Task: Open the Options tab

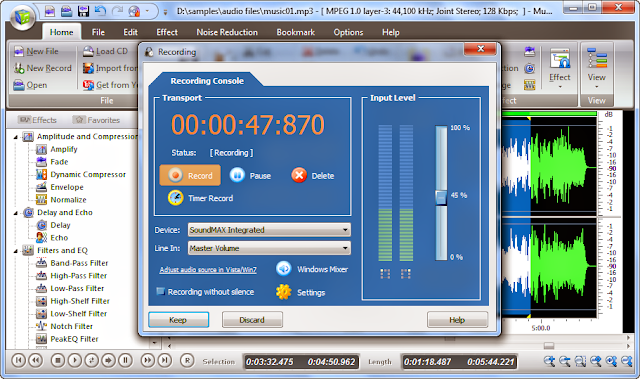Action: coord(348,32)
